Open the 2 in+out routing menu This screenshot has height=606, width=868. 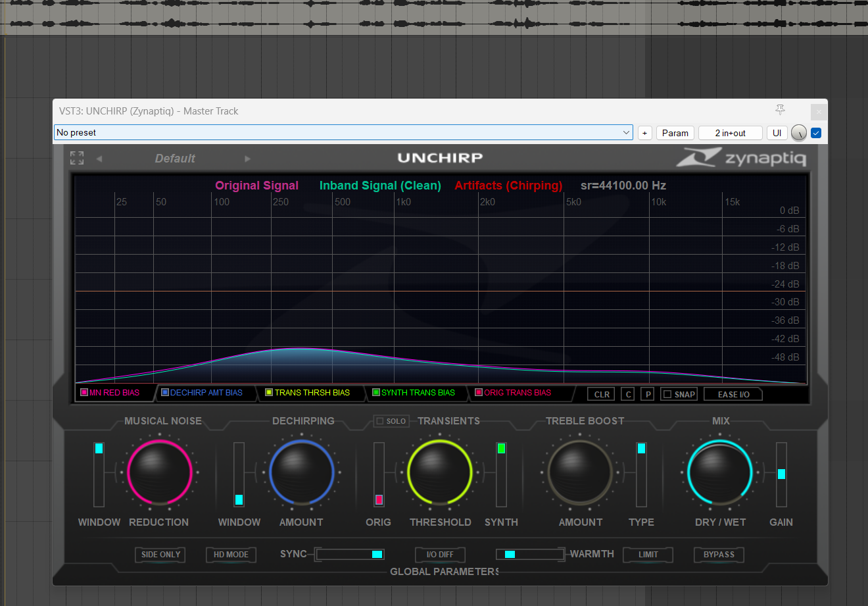730,133
